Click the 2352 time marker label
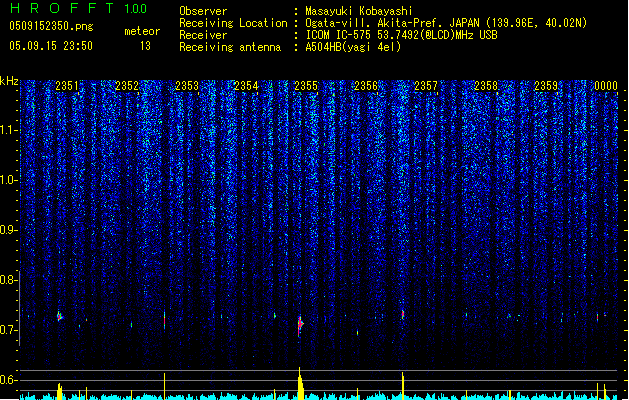629x400 pixels. (127, 86)
